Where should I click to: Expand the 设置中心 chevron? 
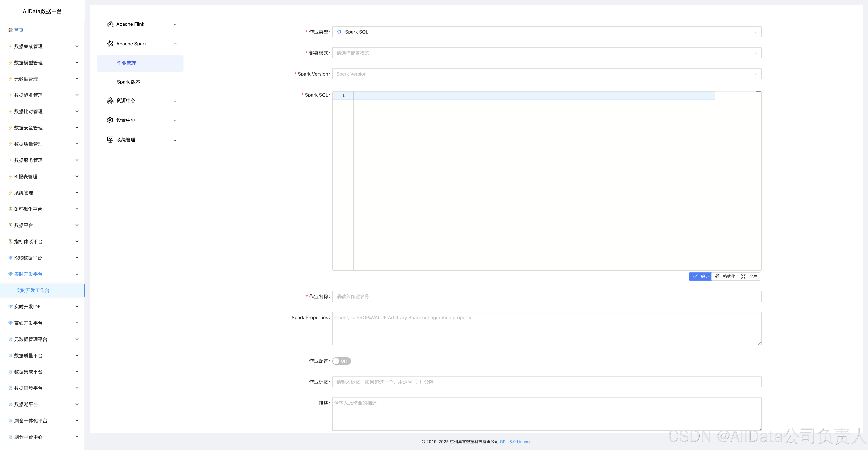[175, 120]
